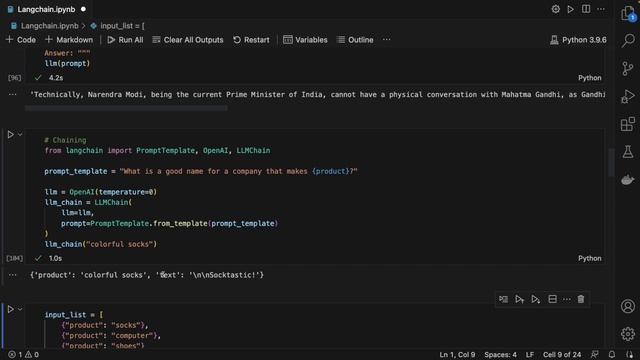
Task: Add a new Markdown cell
Action: tap(69, 40)
